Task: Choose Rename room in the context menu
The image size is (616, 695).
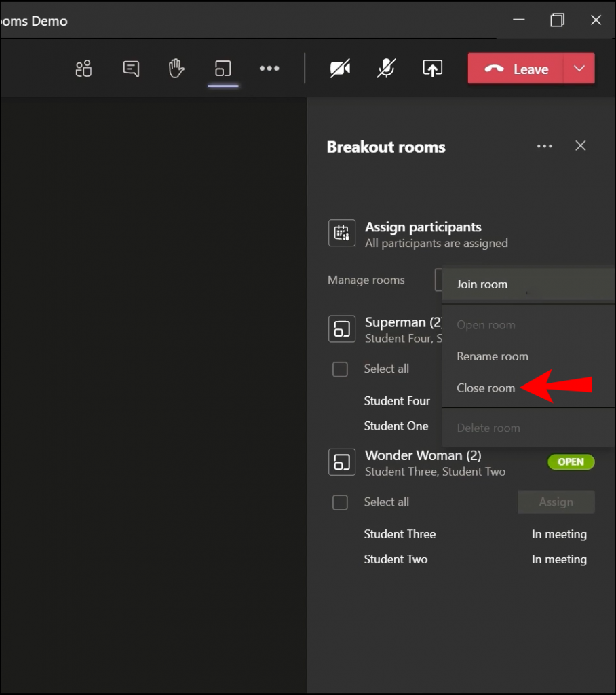Action: point(493,356)
